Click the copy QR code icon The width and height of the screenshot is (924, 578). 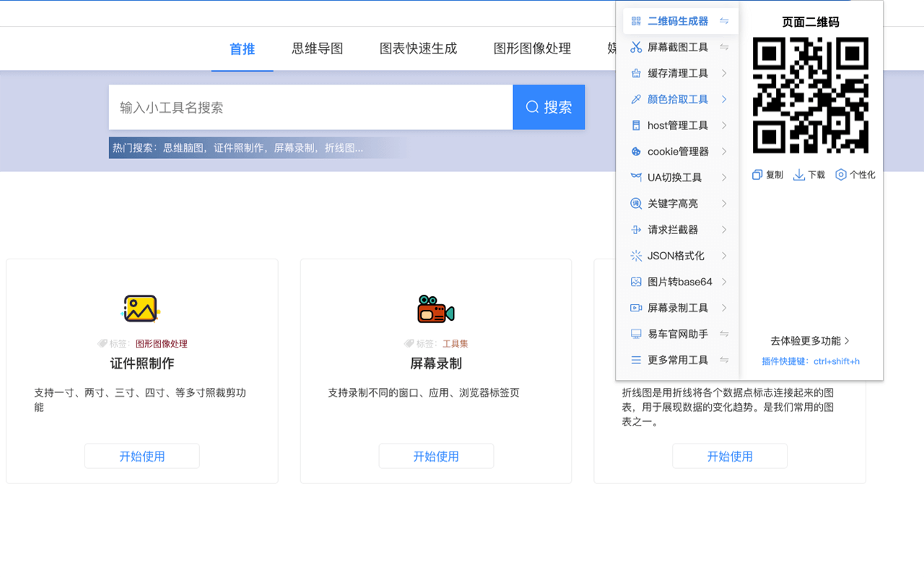pos(757,175)
